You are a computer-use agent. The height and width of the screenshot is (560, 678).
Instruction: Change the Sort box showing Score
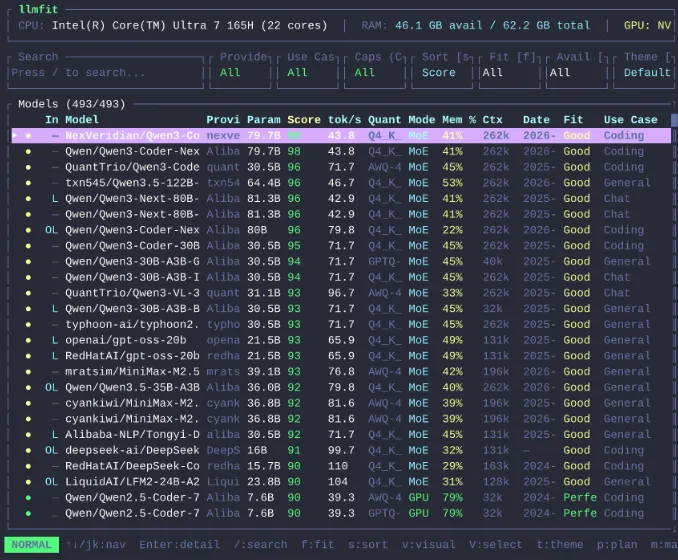pyautogui.click(x=442, y=72)
